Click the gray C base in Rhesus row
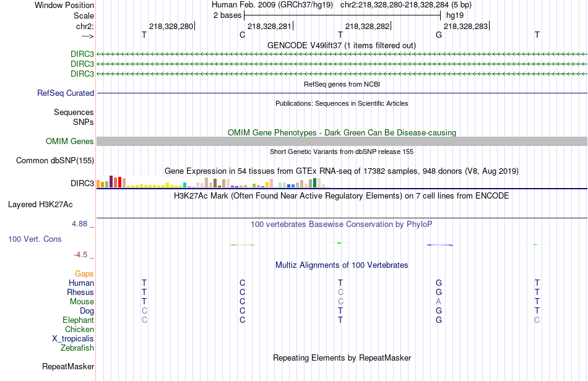Viewport: 588px width, 381px height. coord(340,292)
